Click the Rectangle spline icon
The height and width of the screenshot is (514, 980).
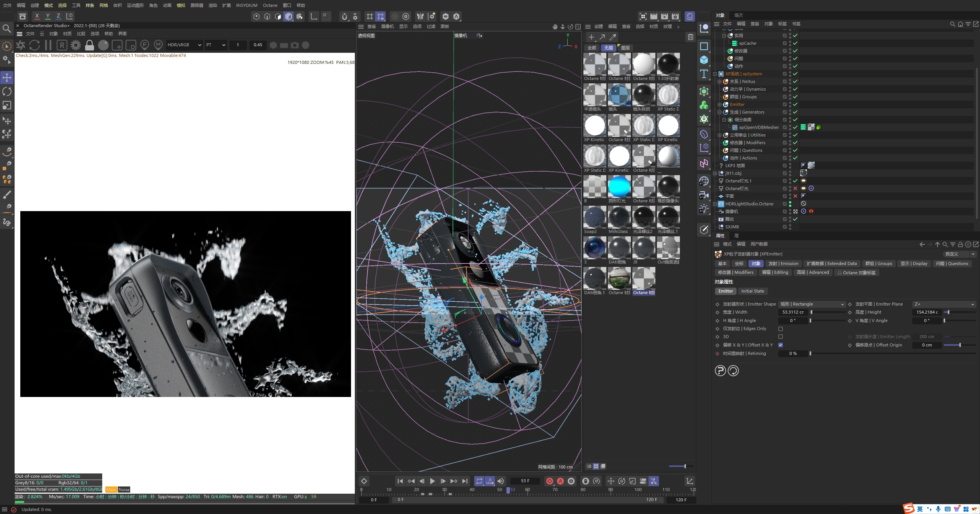pos(704,46)
